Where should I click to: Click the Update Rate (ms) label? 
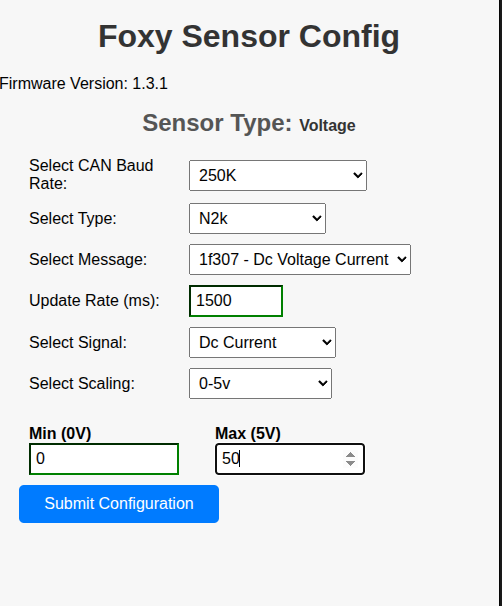click(x=94, y=301)
